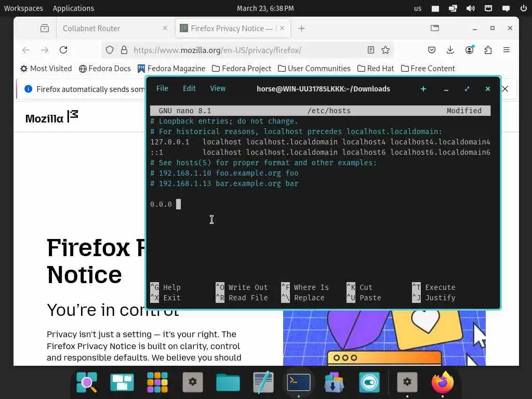Bookmark this page with the star icon
This screenshot has width=532, height=399.
(x=385, y=50)
